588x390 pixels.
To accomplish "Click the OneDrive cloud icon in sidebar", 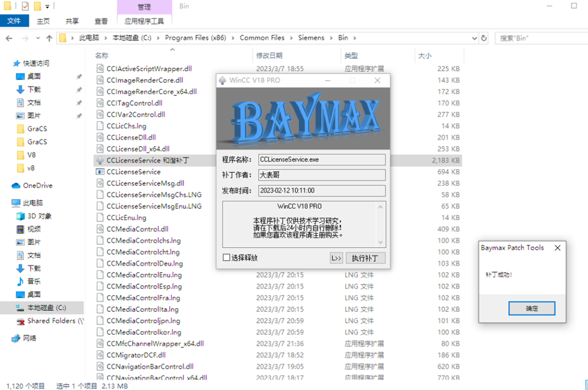I will [16, 185].
